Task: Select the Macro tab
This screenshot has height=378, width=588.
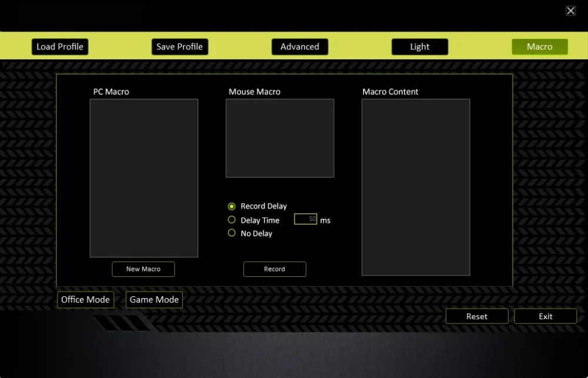Action: [x=540, y=47]
